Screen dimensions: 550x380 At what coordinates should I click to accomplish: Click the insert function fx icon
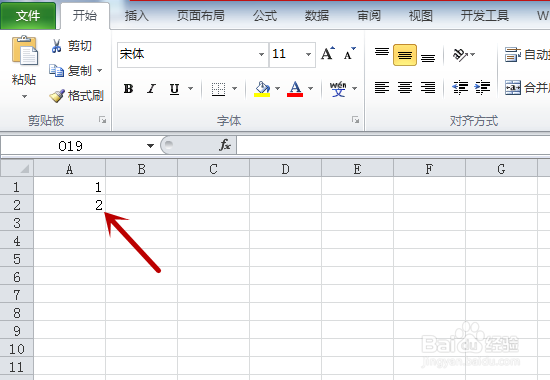[225, 145]
